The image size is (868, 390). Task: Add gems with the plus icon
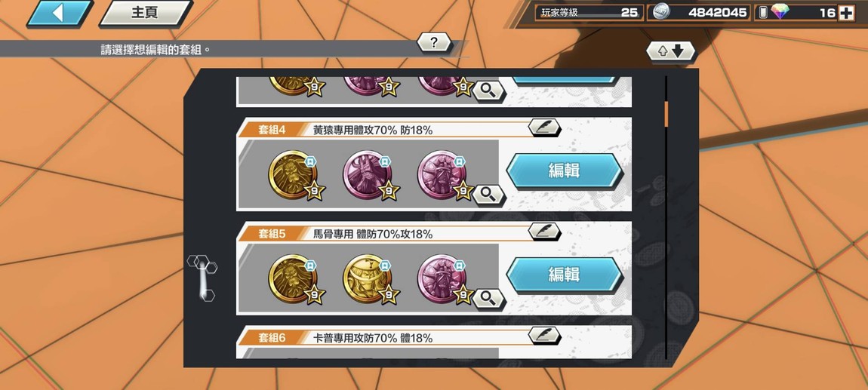coord(846,13)
